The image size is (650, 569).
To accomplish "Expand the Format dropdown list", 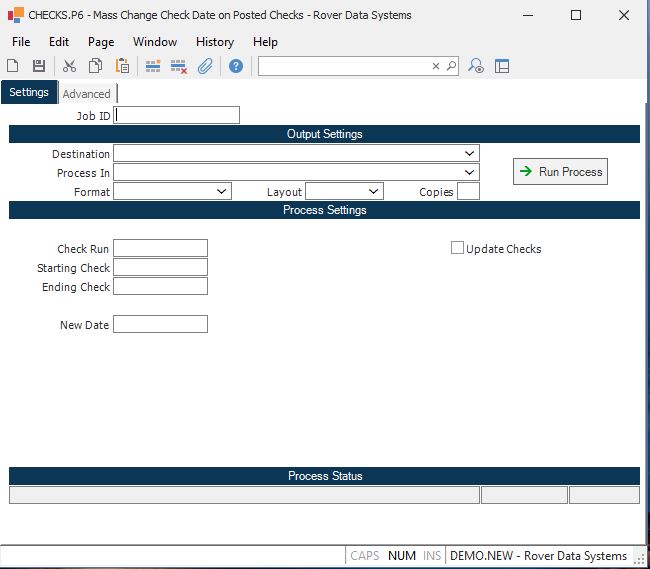I will click(221, 191).
